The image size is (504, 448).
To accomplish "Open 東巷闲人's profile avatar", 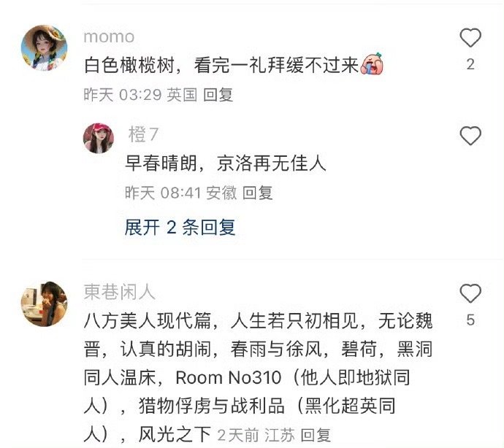I will 44,304.
